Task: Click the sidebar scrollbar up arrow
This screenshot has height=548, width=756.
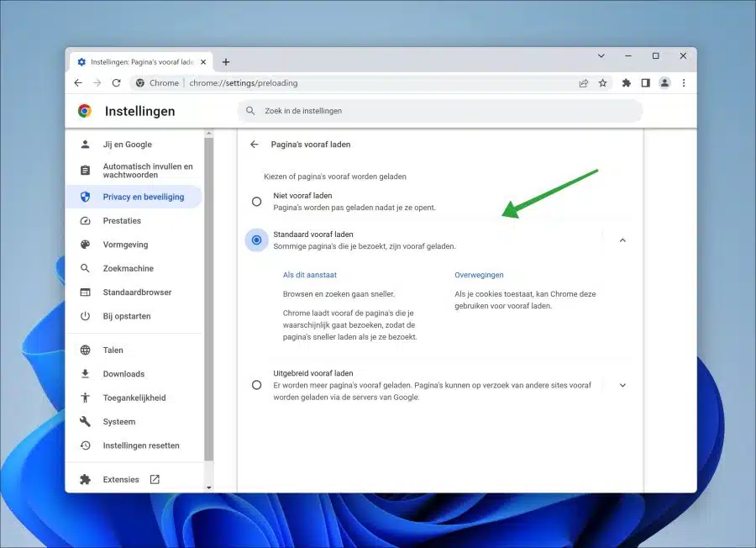Action: point(209,133)
